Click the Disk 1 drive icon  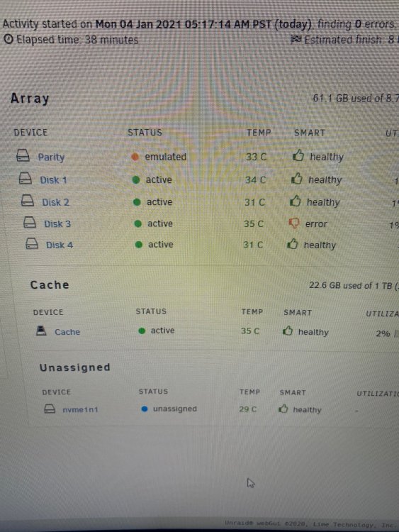point(25,178)
